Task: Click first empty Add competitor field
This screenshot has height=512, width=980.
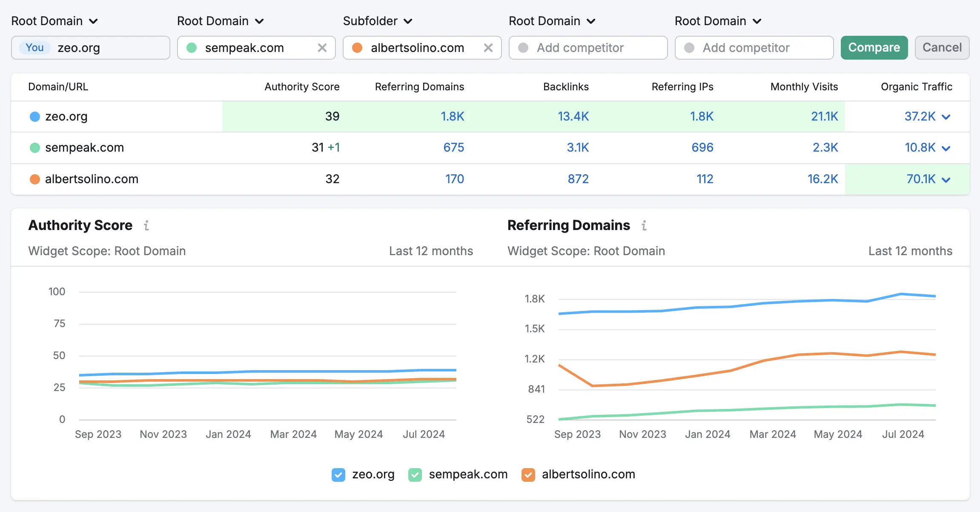Action: (x=588, y=48)
